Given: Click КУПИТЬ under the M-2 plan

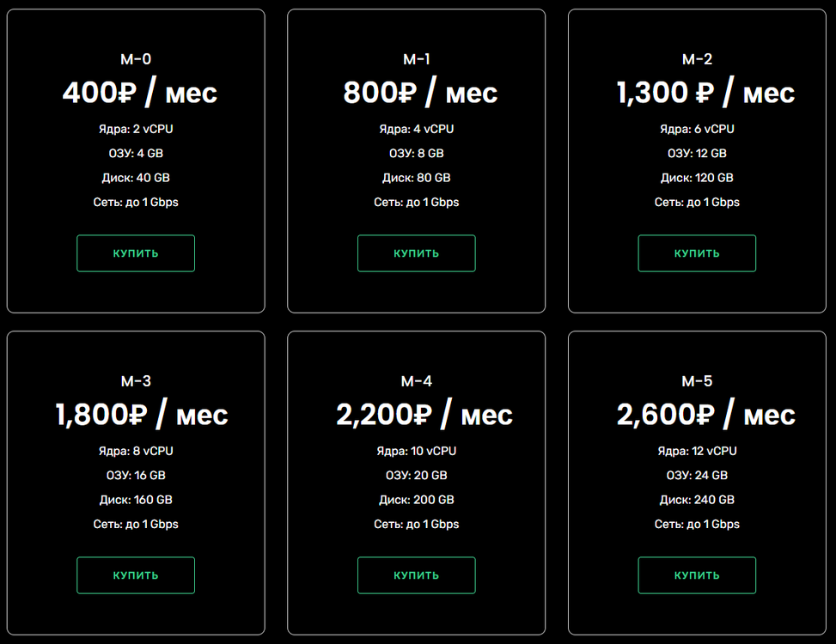Looking at the screenshot, I should 697,253.
